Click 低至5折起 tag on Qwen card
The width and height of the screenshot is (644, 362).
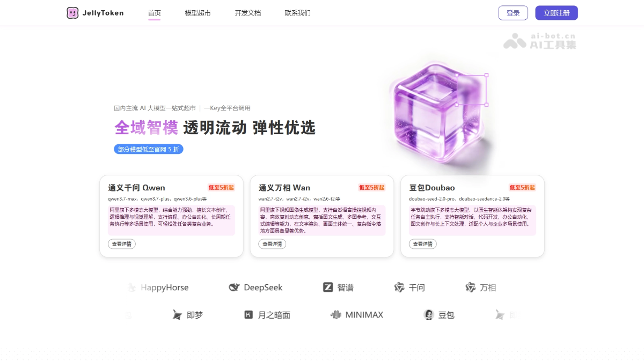tap(221, 188)
